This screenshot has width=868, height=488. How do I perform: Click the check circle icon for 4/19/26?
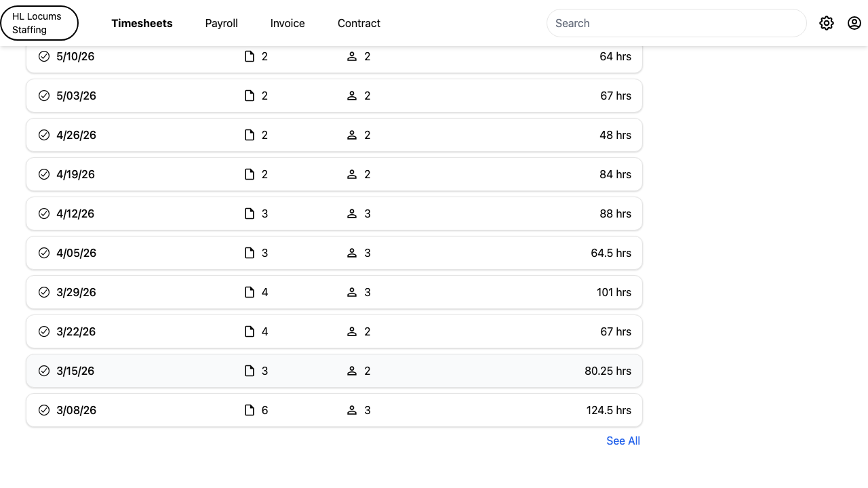click(x=44, y=174)
